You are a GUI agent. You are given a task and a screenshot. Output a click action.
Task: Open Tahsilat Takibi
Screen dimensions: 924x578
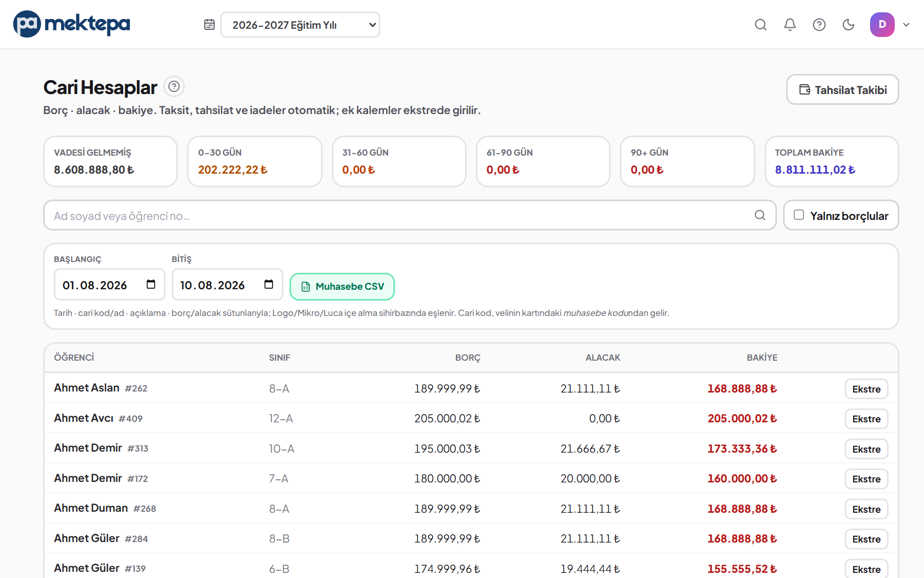[842, 89]
